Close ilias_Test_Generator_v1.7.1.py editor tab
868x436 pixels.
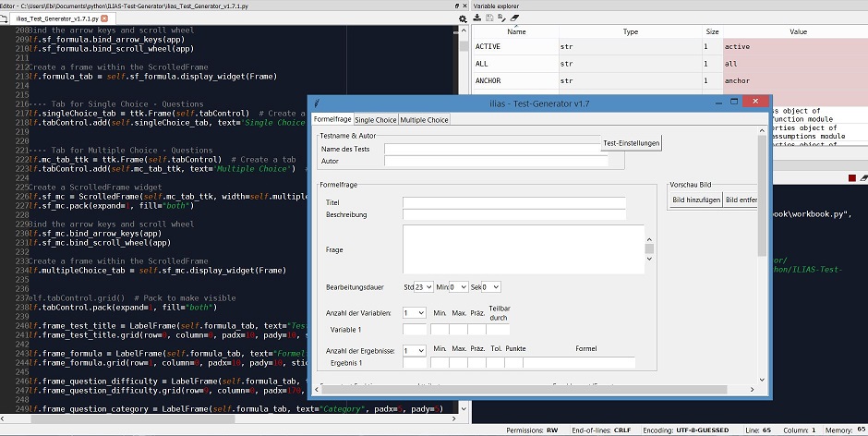[104, 18]
